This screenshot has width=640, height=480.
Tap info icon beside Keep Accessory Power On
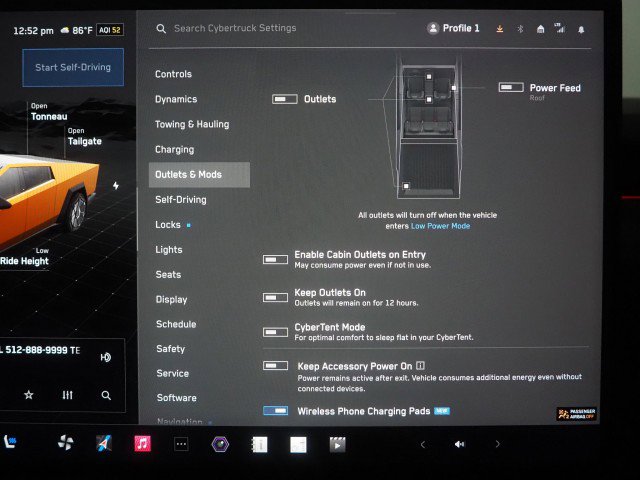420,366
